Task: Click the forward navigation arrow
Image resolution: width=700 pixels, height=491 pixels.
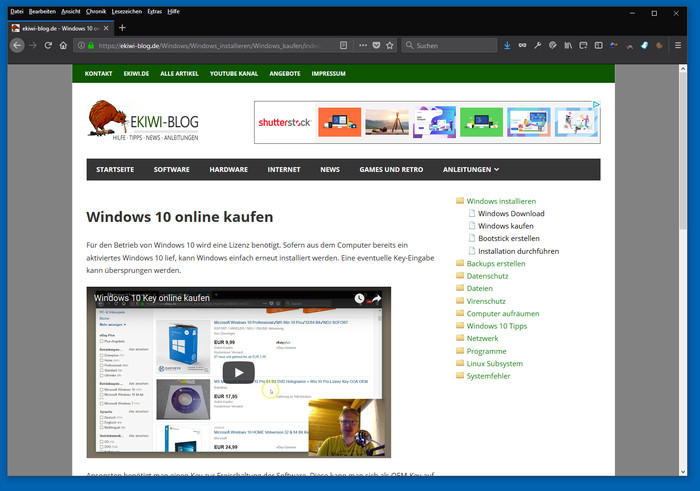Action: pyautogui.click(x=33, y=45)
